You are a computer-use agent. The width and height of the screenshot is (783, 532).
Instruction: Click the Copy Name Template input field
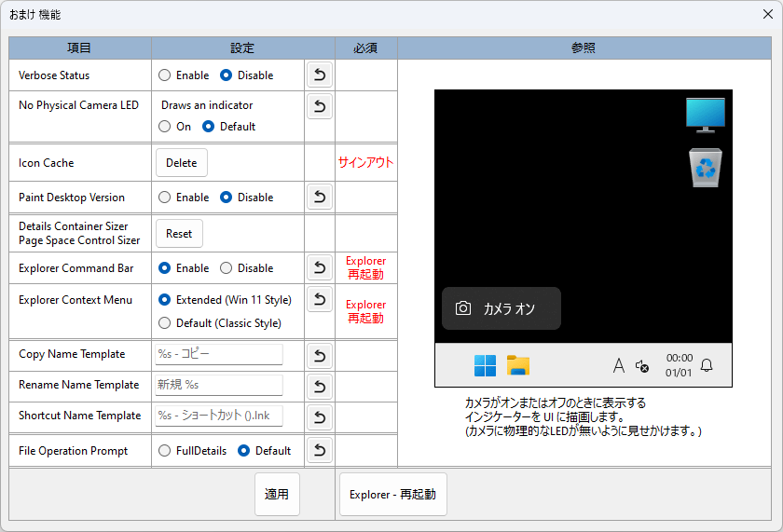pyautogui.click(x=219, y=354)
